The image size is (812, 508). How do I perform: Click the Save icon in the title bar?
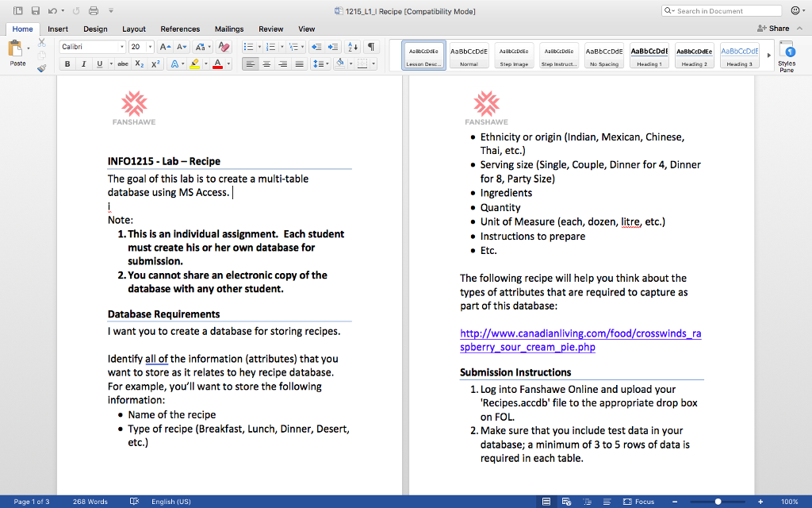click(x=35, y=11)
